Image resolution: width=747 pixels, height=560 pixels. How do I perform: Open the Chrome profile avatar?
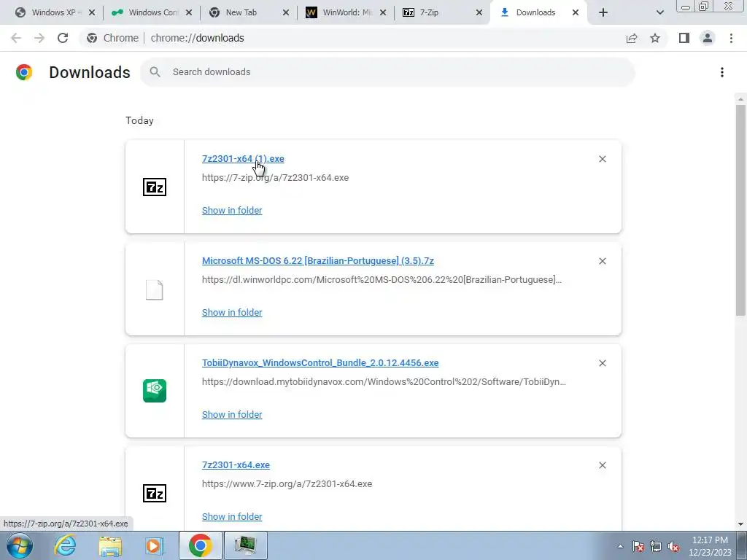click(708, 38)
